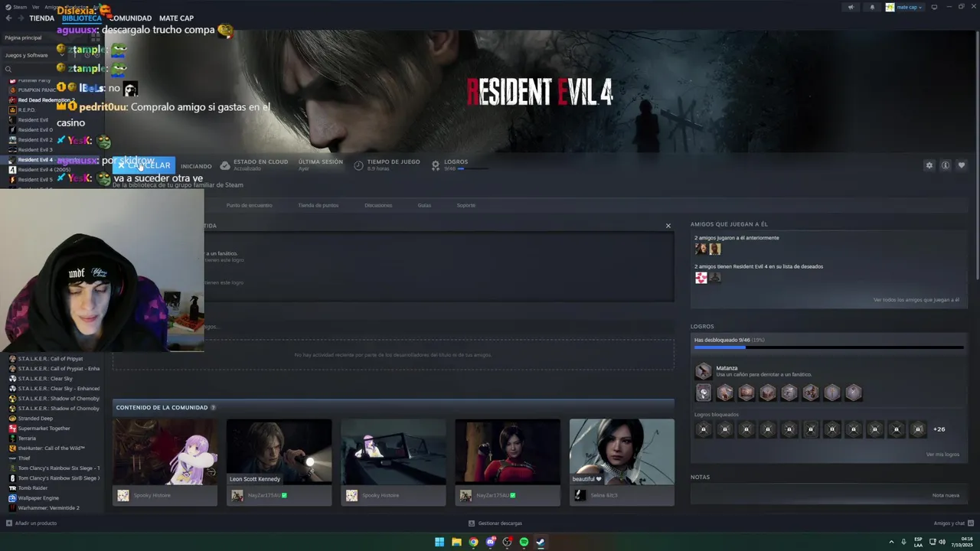
Task: Select Wallpaper Engine in the library
Action: [x=38, y=498]
